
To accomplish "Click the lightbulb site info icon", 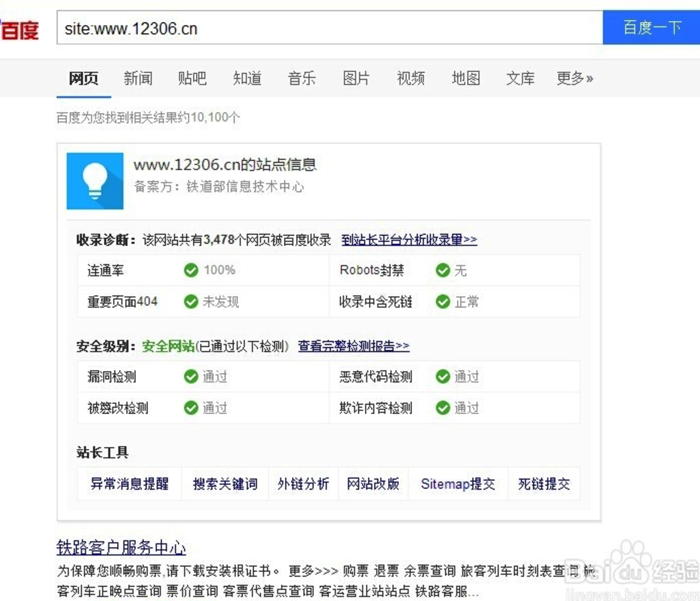I will (x=95, y=181).
